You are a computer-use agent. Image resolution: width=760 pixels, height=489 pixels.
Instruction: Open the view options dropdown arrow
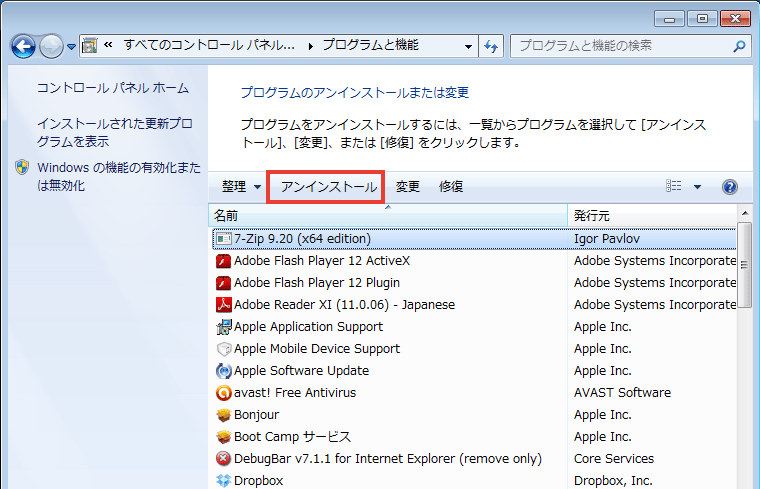click(x=697, y=187)
